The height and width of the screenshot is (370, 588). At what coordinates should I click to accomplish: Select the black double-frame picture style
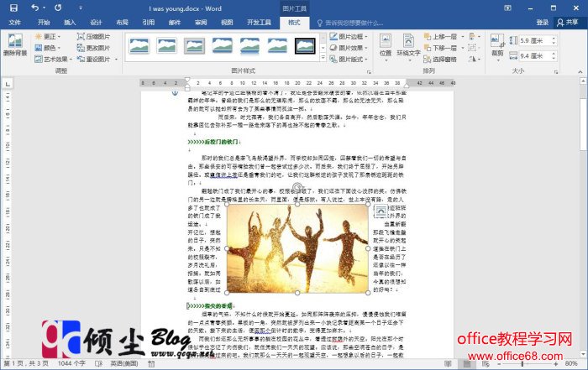click(x=305, y=46)
